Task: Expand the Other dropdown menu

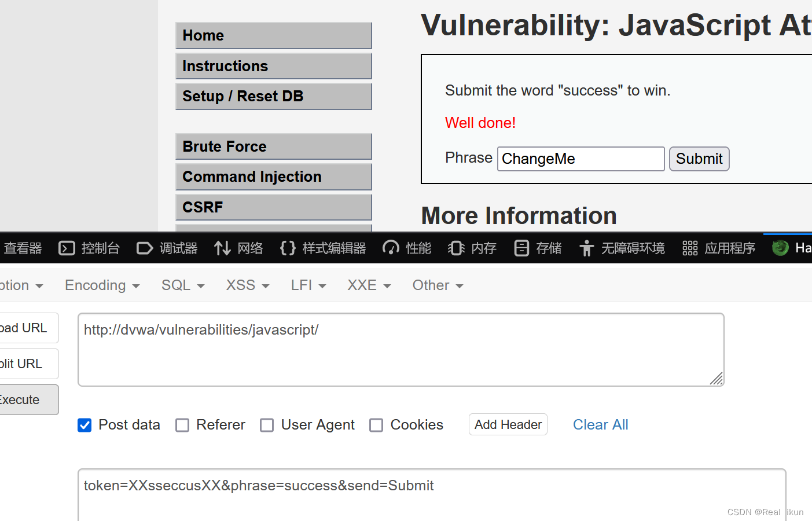Action: coord(438,285)
